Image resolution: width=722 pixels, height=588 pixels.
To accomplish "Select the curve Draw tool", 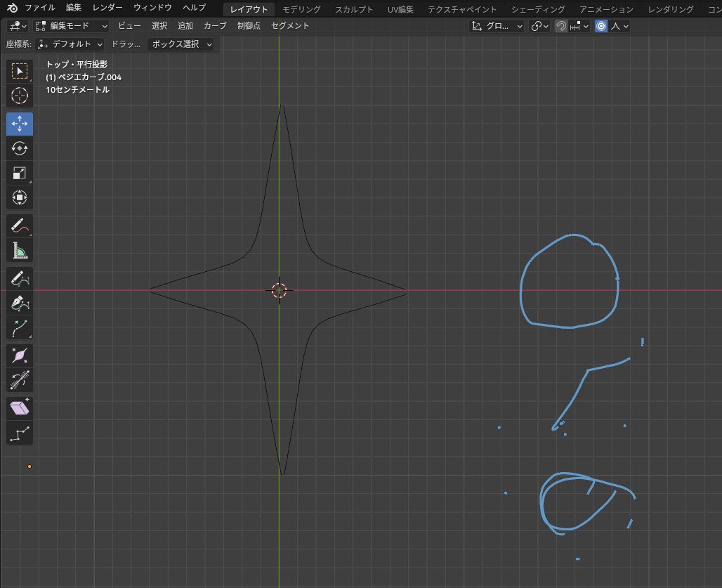I will [20, 279].
